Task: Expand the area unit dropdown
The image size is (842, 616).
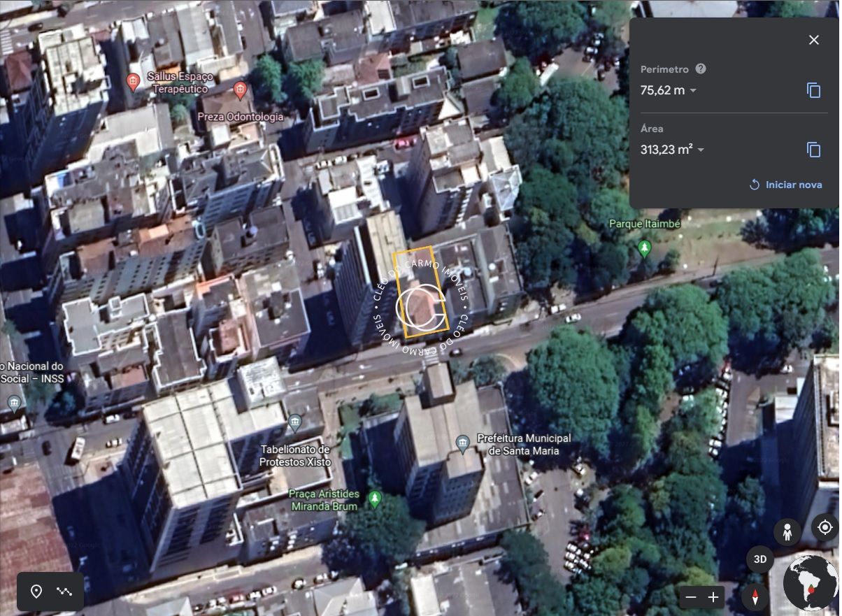Action: [x=701, y=150]
